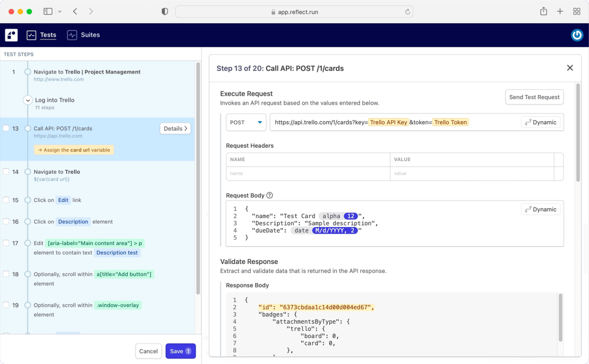Open the POST method dropdown
Viewport: 589px width, 364px height.
[x=246, y=122]
